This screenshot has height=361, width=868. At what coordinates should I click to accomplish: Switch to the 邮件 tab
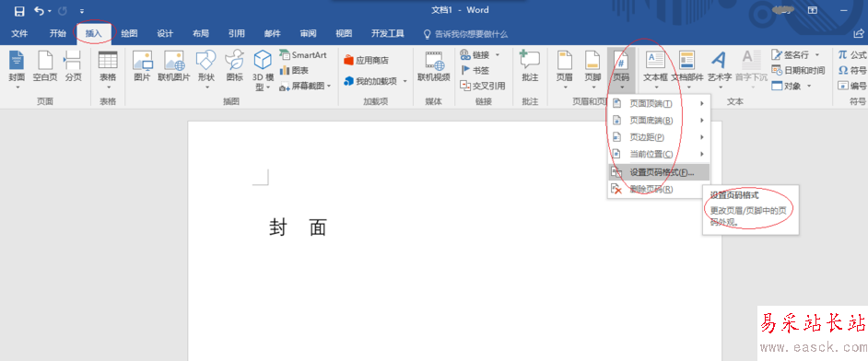tap(273, 34)
